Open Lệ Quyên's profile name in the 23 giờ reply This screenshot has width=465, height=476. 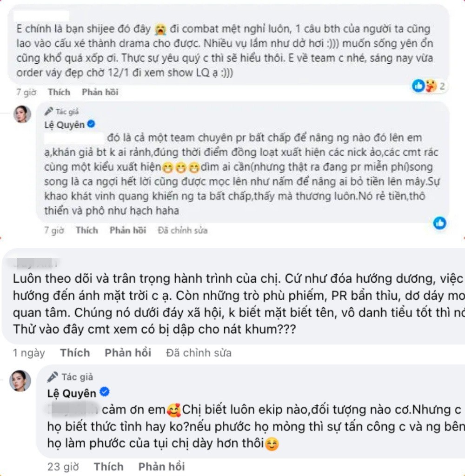click(72, 393)
